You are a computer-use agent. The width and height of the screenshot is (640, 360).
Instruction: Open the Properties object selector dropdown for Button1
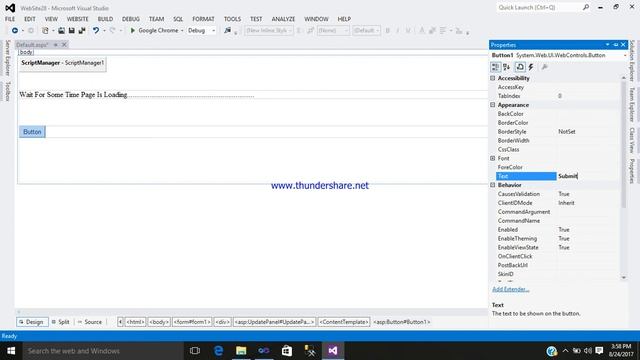pos(625,55)
